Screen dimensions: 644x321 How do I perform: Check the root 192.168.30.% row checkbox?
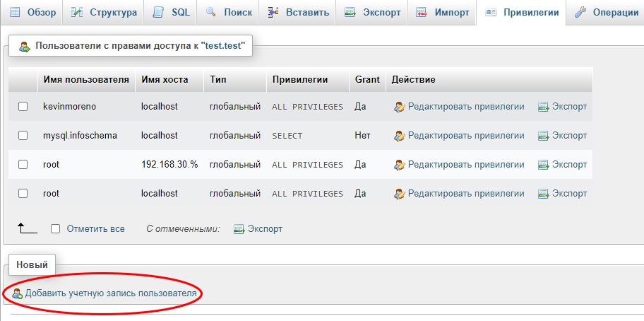(x=23, y=165)
